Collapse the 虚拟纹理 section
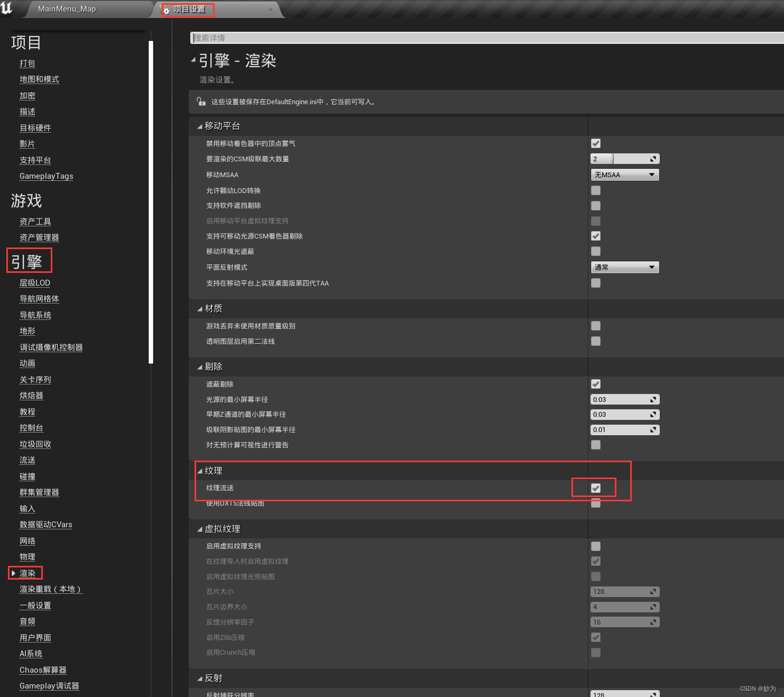Viewport: 784px width, 697px height. point(200,529)
